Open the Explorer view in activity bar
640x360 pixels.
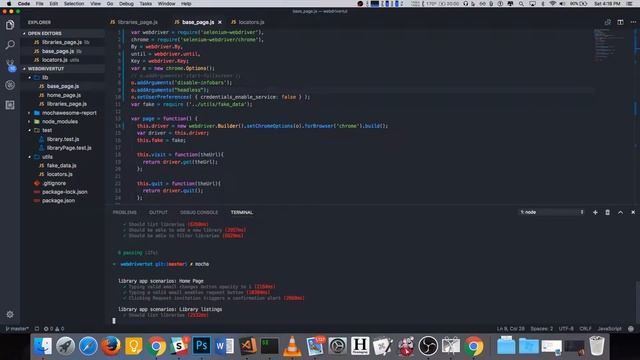pos(10,25)
